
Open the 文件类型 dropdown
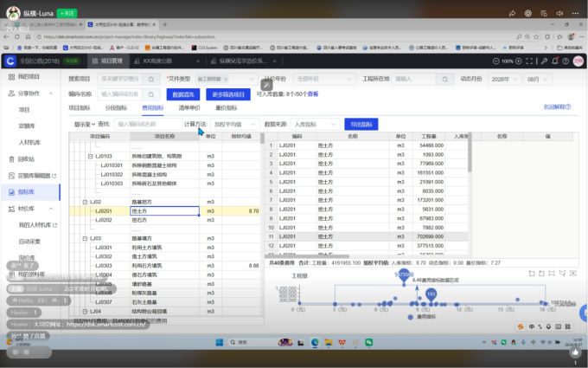pos(252,80)
